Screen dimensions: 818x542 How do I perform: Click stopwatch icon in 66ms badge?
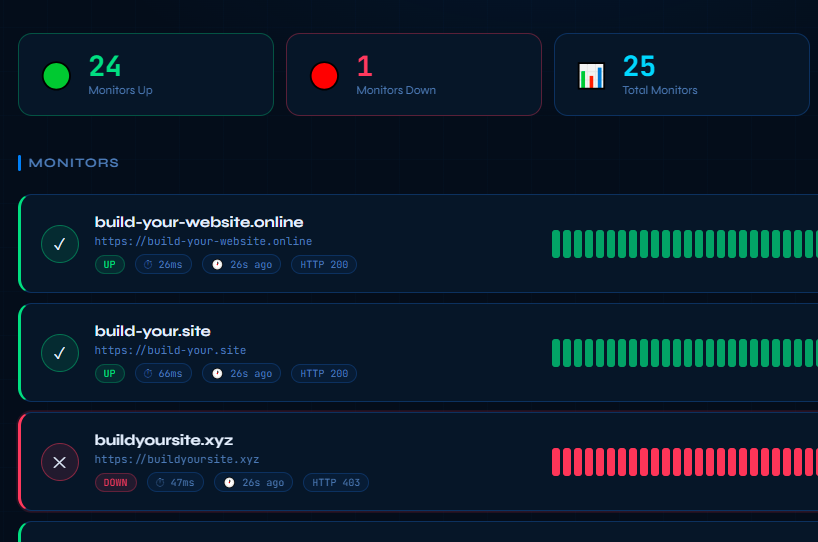click(x=148, y=374)
